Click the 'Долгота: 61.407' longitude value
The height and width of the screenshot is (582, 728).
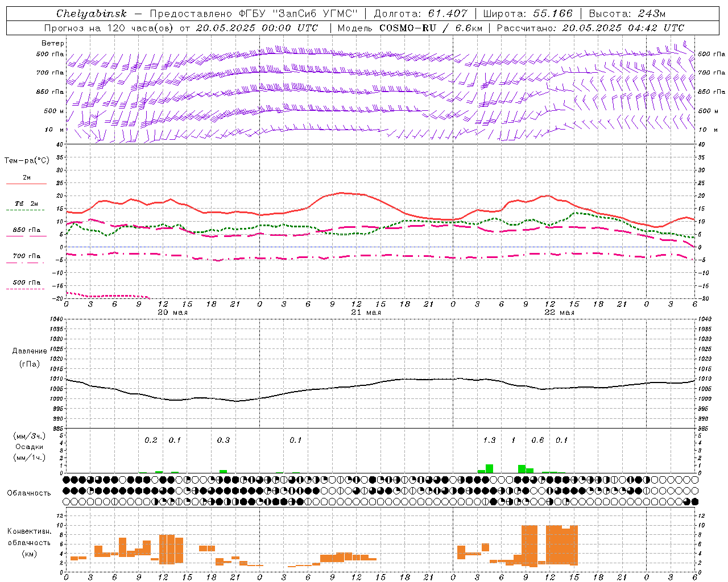coord(420,14)
